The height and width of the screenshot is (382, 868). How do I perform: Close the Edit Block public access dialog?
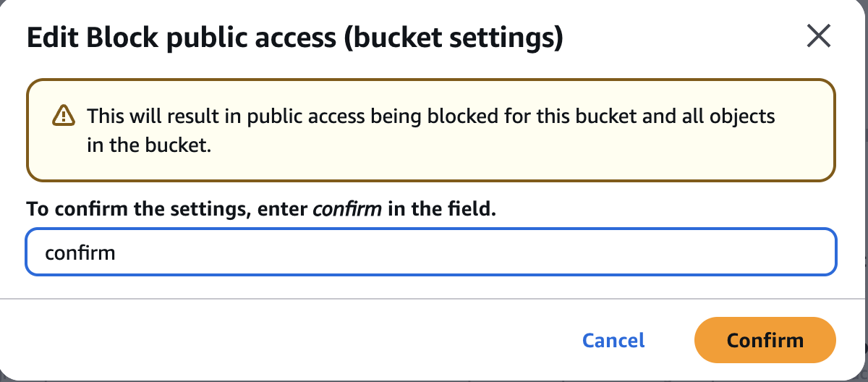tap(818, 35)
